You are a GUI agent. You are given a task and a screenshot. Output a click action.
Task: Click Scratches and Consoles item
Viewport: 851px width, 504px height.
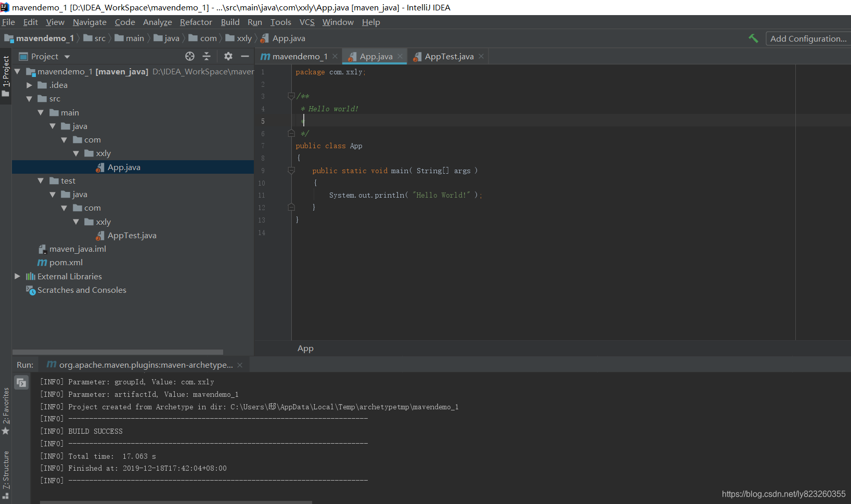click(x=82, y=290)
